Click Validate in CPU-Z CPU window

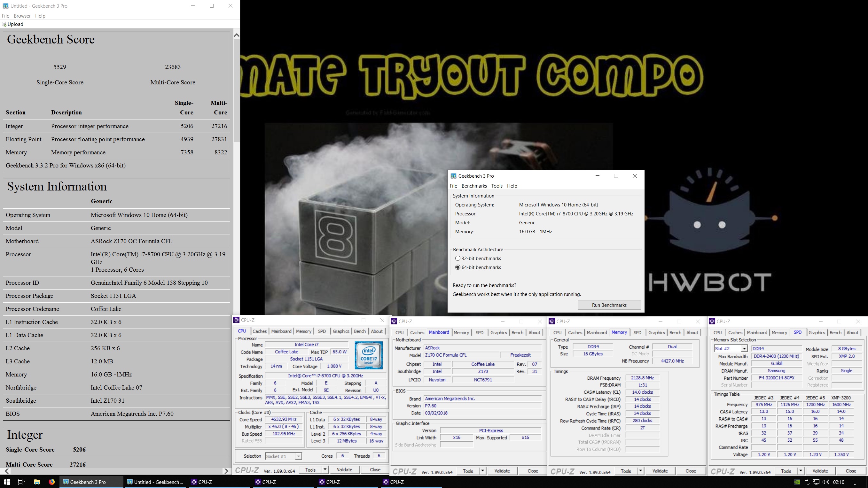[344, 469]
